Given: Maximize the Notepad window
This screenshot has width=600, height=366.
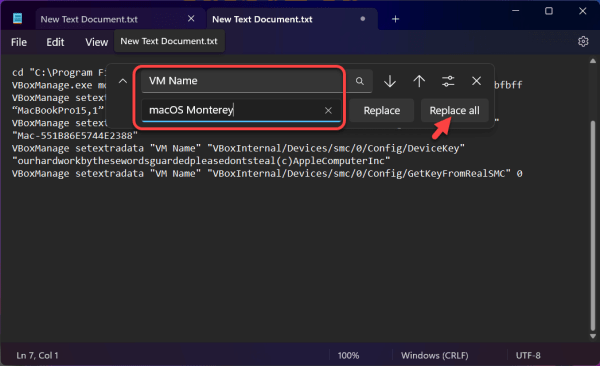Looking at the screenshot, I should coord(549,11).
